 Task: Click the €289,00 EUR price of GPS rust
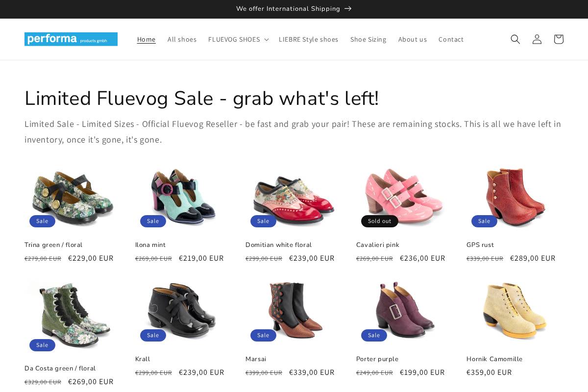[533, 258]
